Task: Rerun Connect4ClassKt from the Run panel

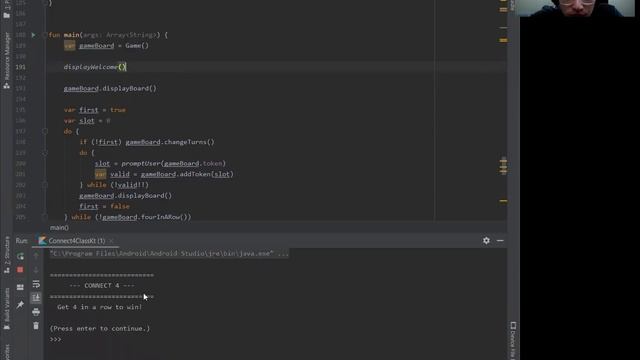Action: click(20, 256)
